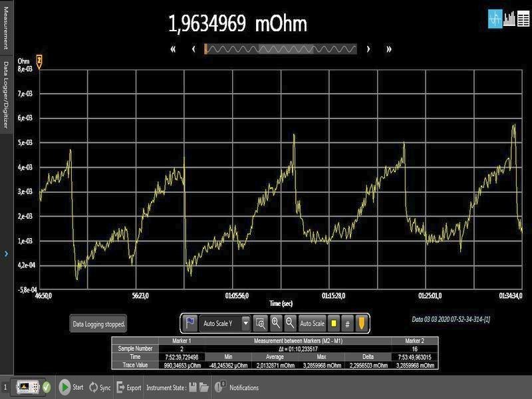Viewport: 532px width, 399px height.
Task: Click the zoom out magnifier
Action: tap(290, 323)
